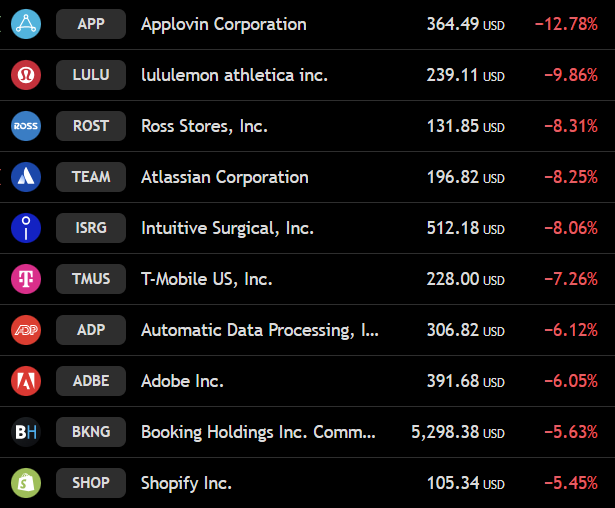This screenshot has width=615, height=508.
Task: Select the Atlassian logo icon
Action: [26, 177]
